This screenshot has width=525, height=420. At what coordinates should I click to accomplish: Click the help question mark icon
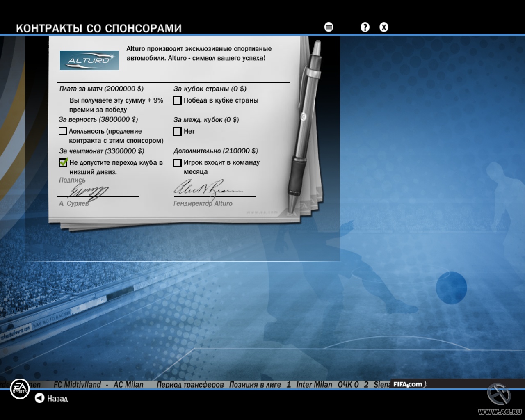point(365,27)
